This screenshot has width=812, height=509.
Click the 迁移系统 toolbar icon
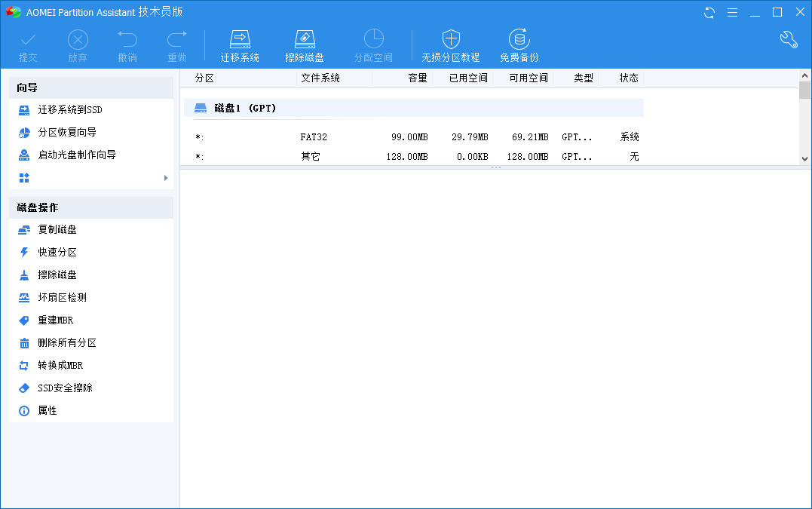(240, 46)
